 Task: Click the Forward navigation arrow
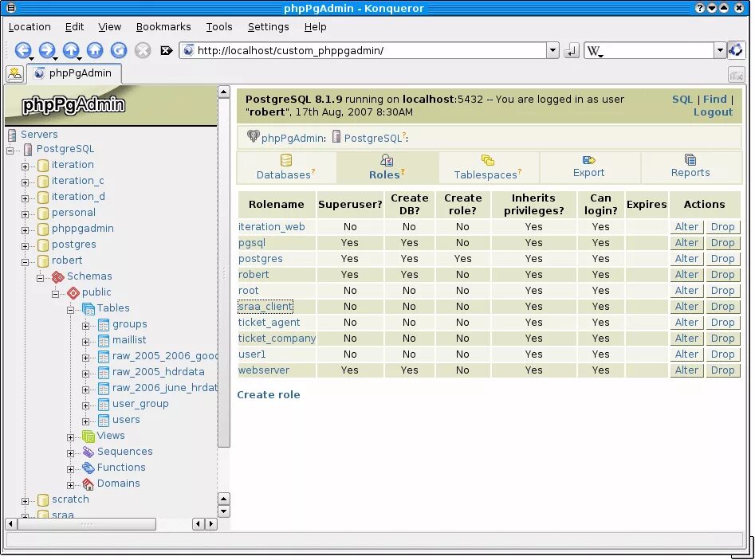pos(47,50)
